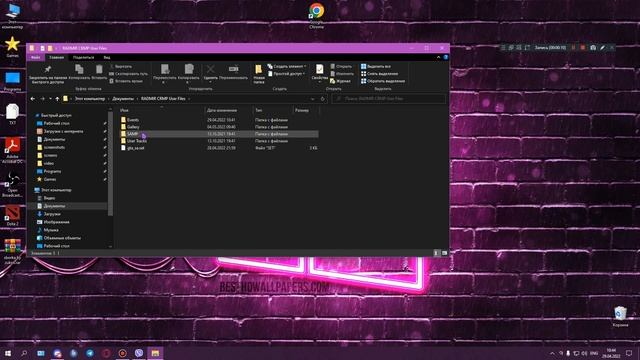Click Быстрый доступ in the navigation pane
The height and width of the screenshot is (360, 640).
(56, 116)
